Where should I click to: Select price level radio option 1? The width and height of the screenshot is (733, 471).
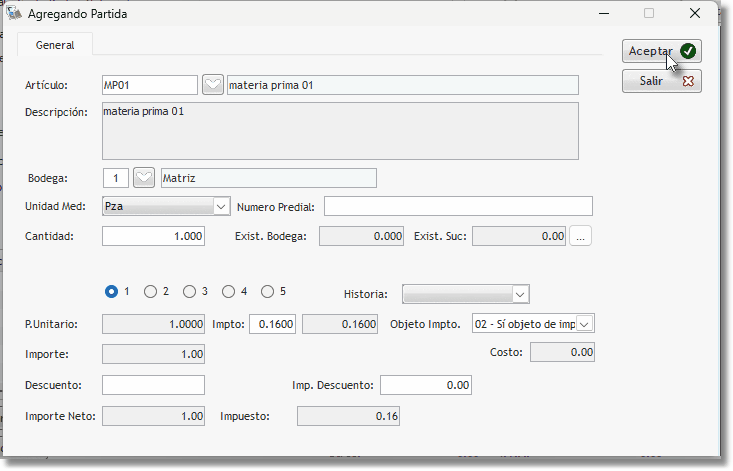point(112,292)
